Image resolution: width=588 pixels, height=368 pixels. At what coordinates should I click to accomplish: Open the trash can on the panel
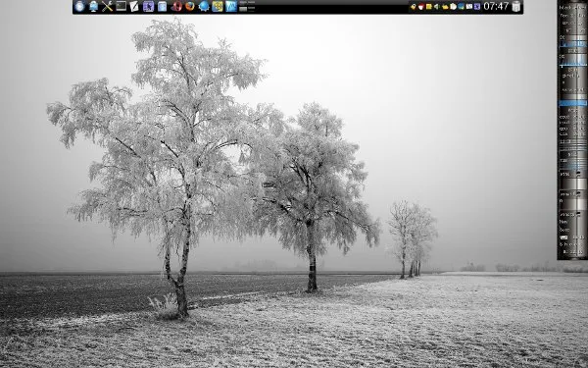click(x=516, y=7)
